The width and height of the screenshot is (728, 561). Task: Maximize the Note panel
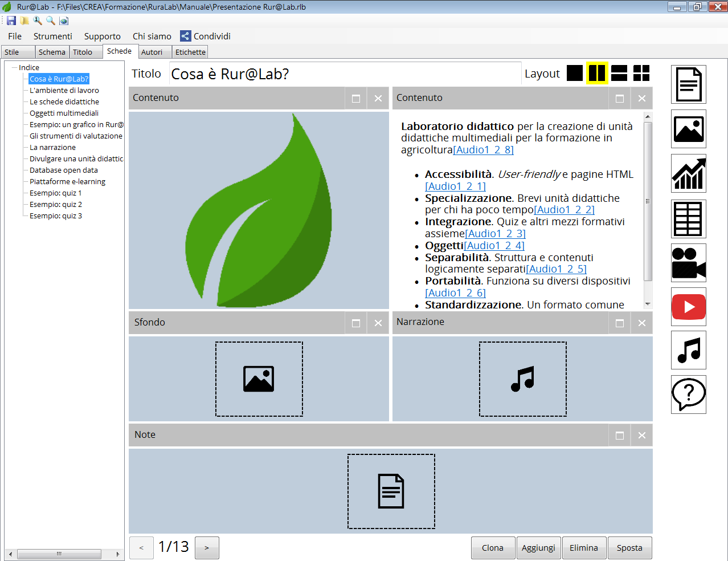tap(620, 435)
